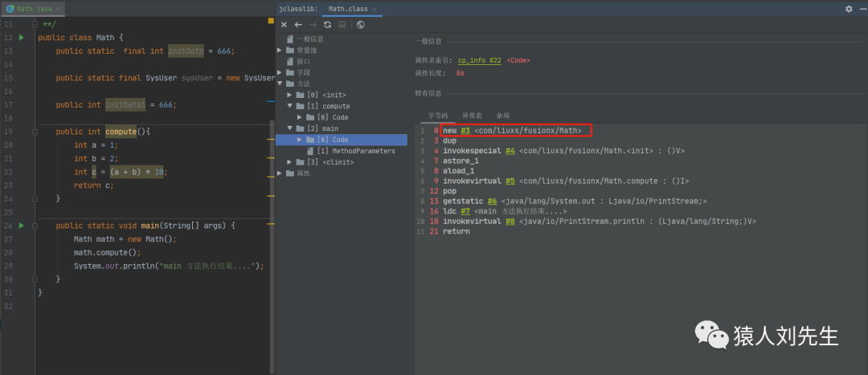868x375 pixels.
Task: Click the fold end marker on line 24
Action: pyautogui.click(x=35, y=198)
